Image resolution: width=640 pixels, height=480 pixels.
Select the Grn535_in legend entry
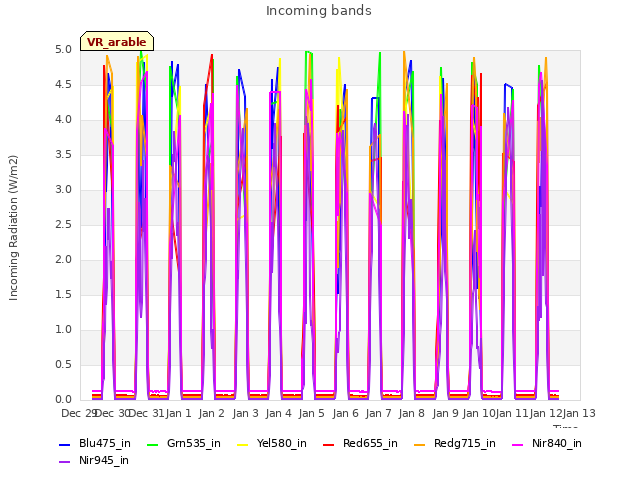click(x=184, y=443)
